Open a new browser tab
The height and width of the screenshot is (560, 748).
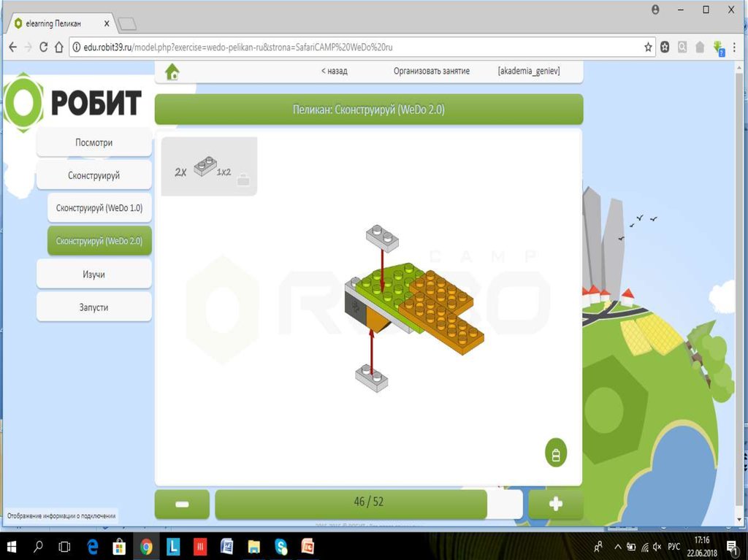click(127, 24)
